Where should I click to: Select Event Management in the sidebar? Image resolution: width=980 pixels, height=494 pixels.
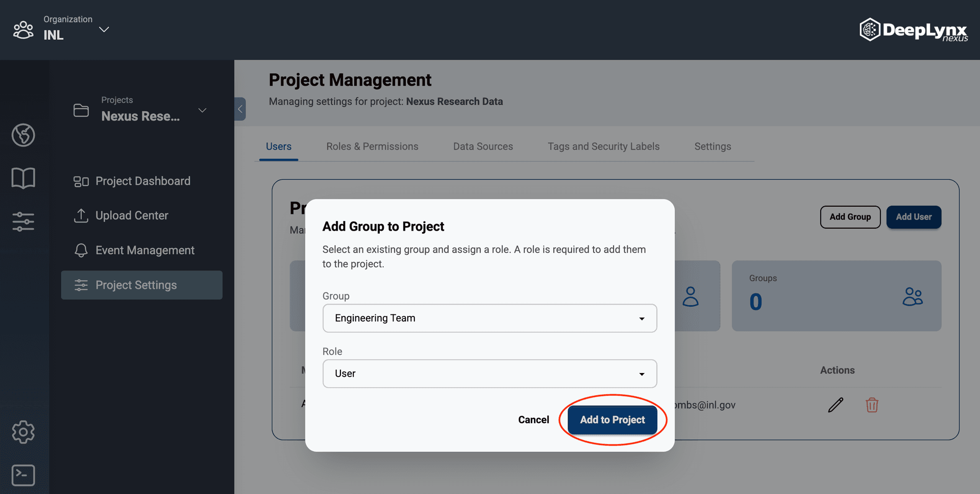coord(144,250)
